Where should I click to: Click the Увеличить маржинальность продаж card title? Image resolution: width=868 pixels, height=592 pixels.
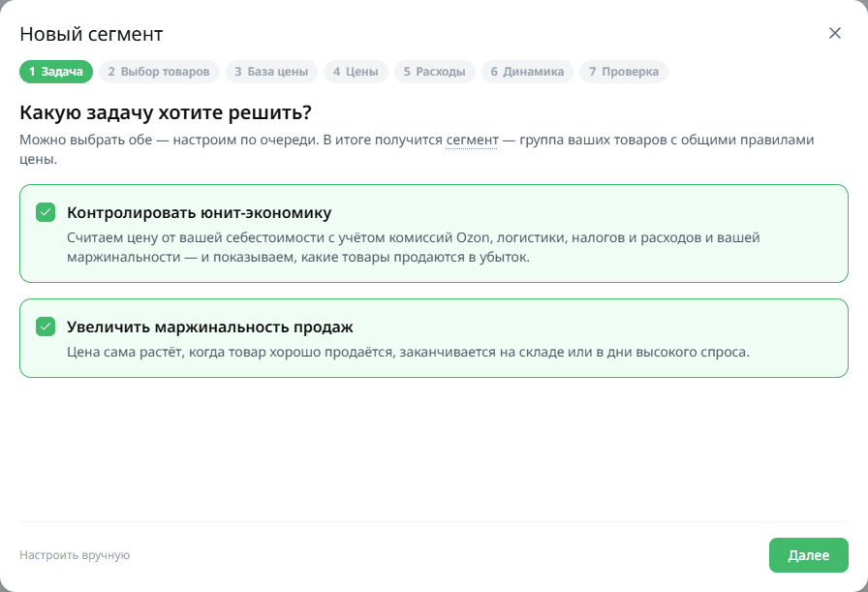coord(210,327)
